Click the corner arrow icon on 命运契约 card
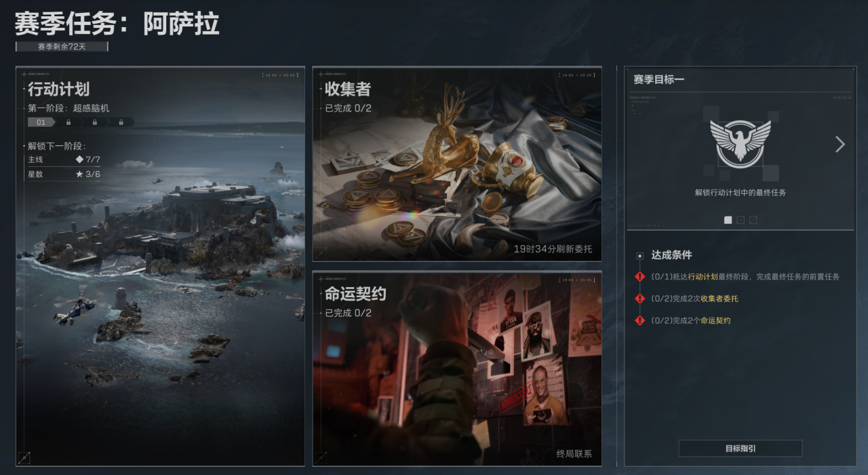Viewport: 868px width, 475px height. [x=321, y=458]
